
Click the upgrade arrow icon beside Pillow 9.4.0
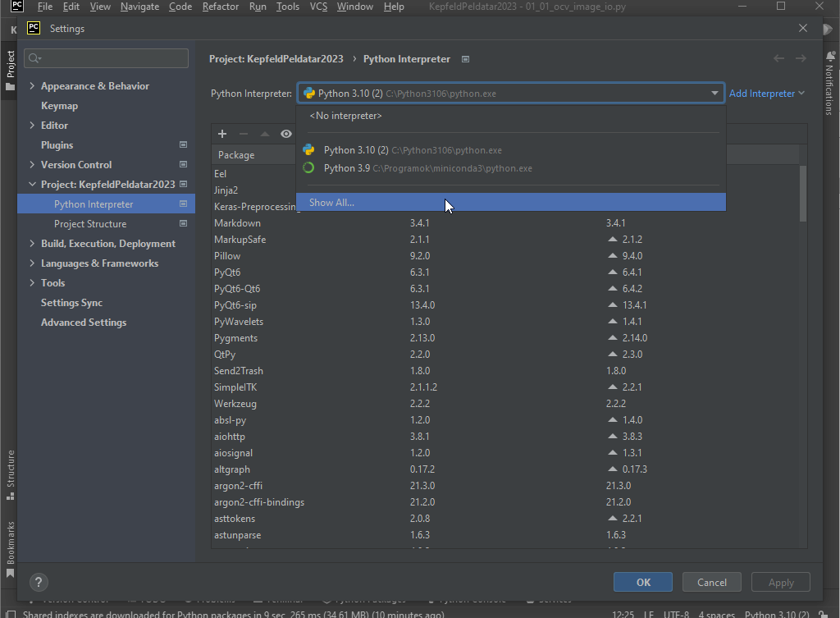[613, 256]
